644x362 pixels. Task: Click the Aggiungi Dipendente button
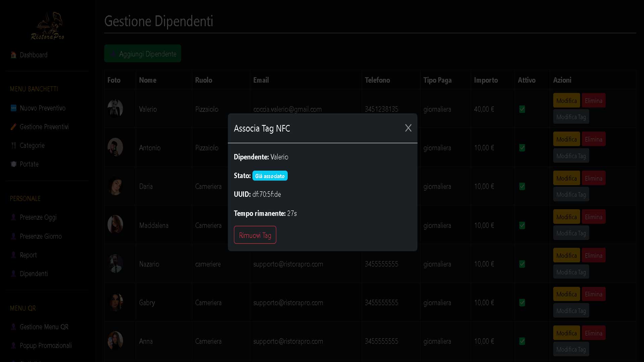pos(143,54)
